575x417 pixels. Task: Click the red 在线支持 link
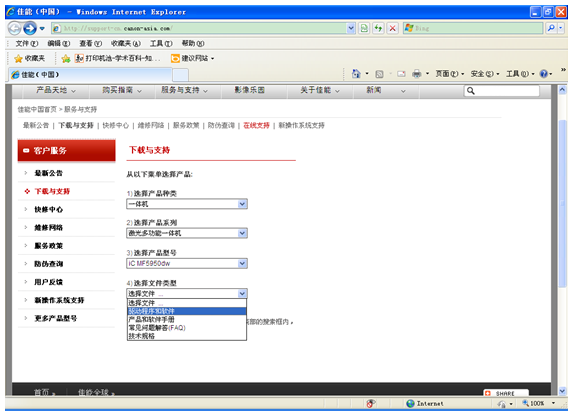click(x=256, y=125)
